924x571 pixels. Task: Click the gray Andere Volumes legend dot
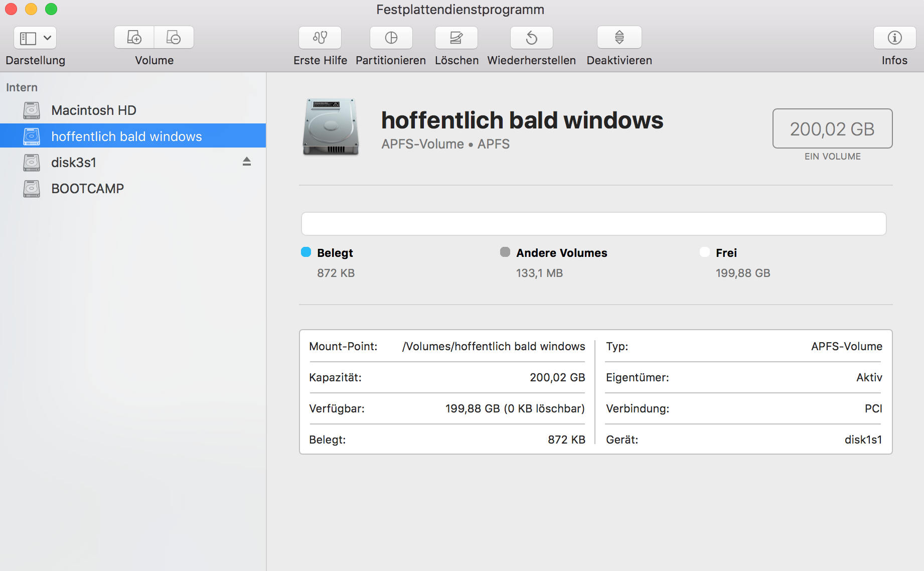pyautogui.click(x=505, y=252)
